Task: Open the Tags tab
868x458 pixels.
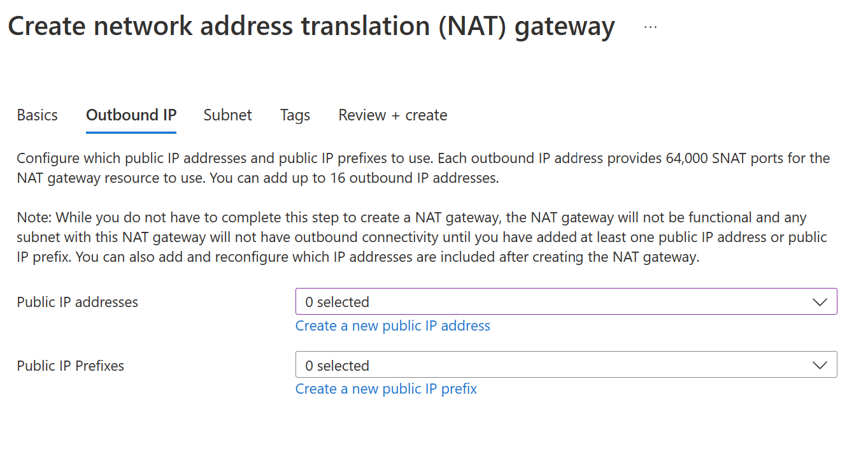Action: 295,115
